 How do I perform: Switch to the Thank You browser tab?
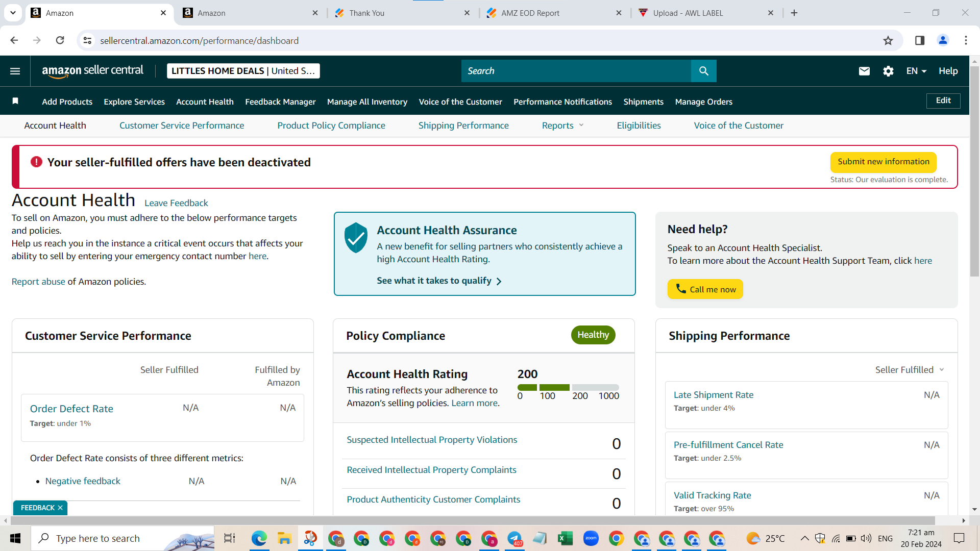click(402, 13)
